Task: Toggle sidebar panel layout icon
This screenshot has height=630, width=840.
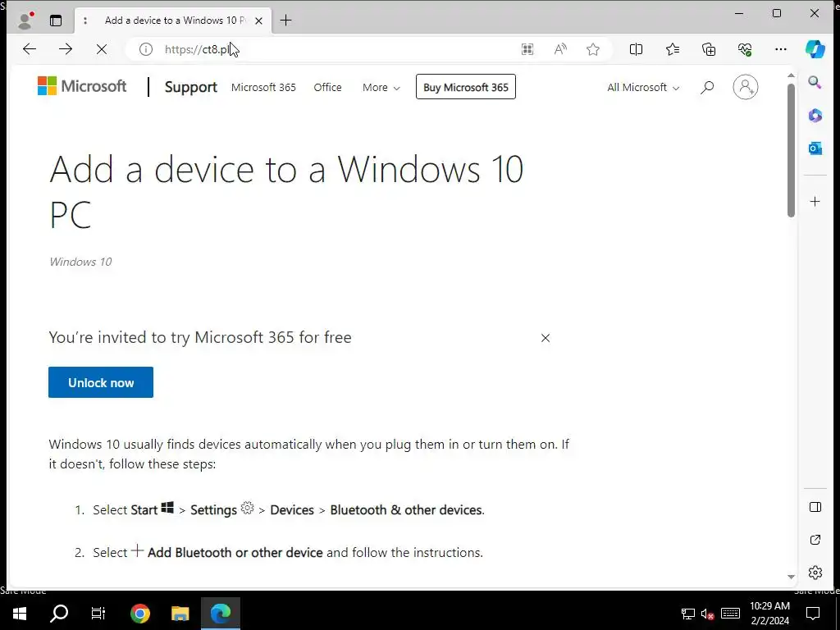Action: [815, 507]
